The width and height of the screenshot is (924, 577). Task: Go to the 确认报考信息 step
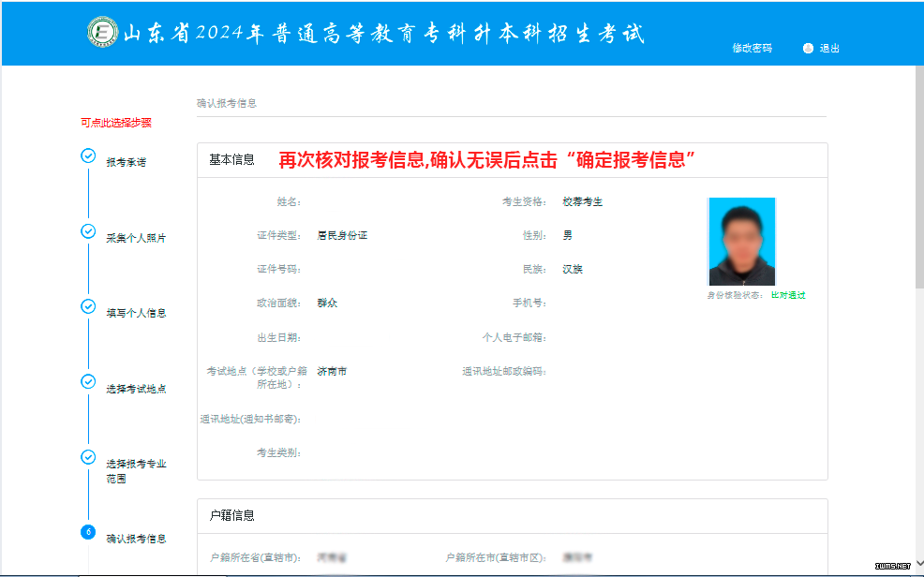(x=136, y=539)
